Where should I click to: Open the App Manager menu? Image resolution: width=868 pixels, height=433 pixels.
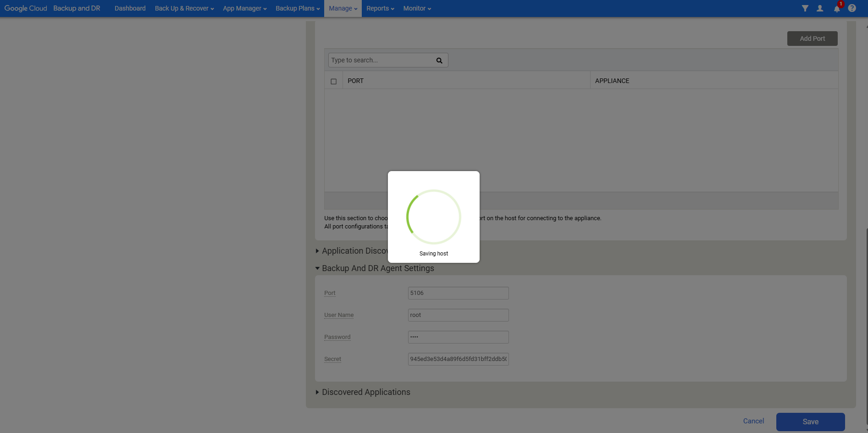click(244, 8)
